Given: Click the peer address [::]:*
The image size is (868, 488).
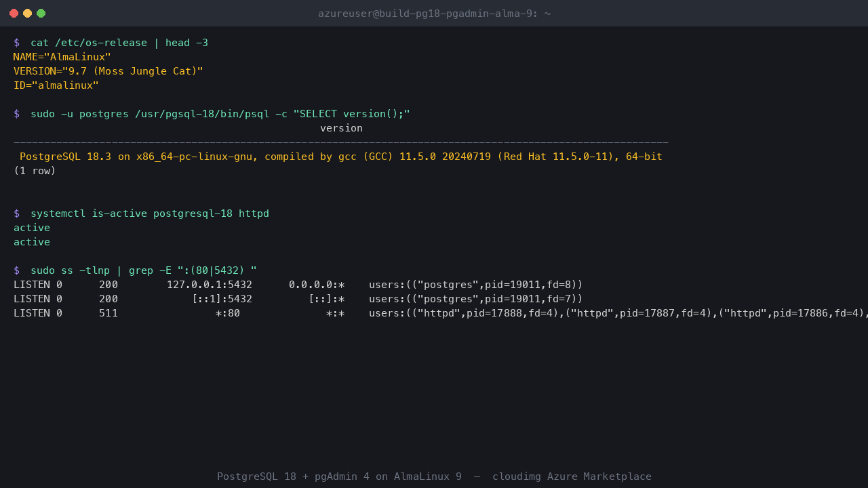Looking at the screenshot, I should coord(326,299).
